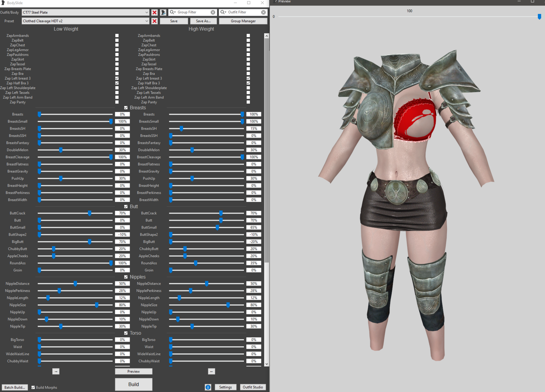Click the low weight BreastsSmall percent field

point(122,122)
